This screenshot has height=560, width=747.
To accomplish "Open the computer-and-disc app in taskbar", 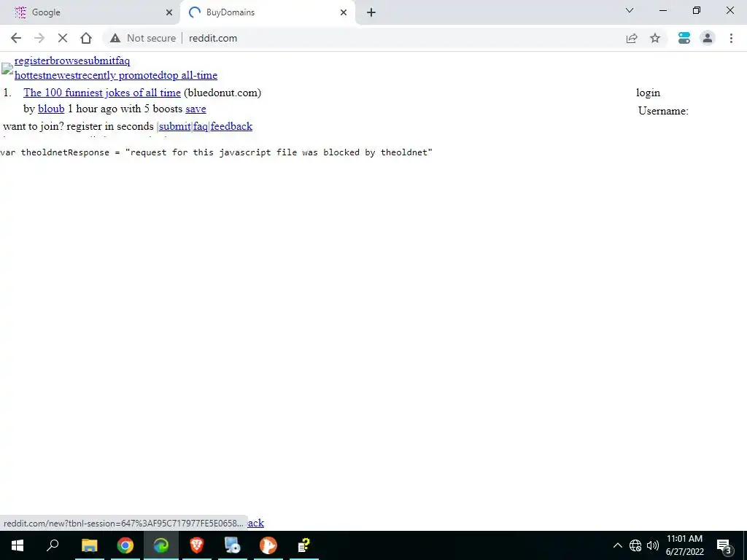I will [x=233, y=545].
